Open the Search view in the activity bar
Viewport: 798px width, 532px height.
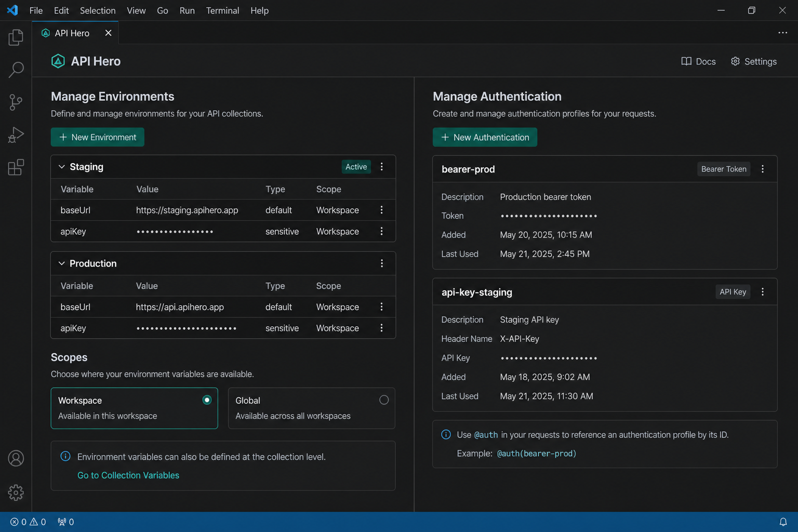(x=16, y=70)
